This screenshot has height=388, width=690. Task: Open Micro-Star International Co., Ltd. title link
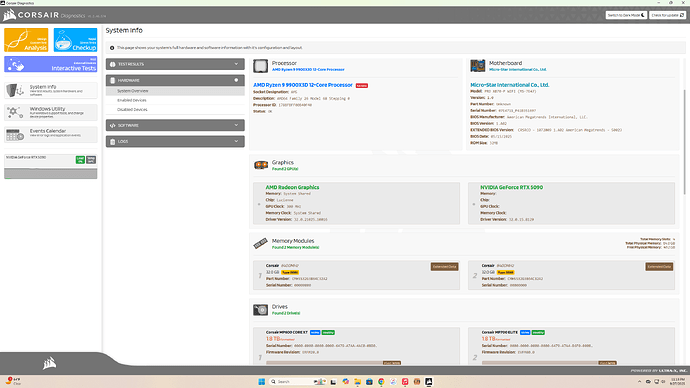(x=510, y=85)
